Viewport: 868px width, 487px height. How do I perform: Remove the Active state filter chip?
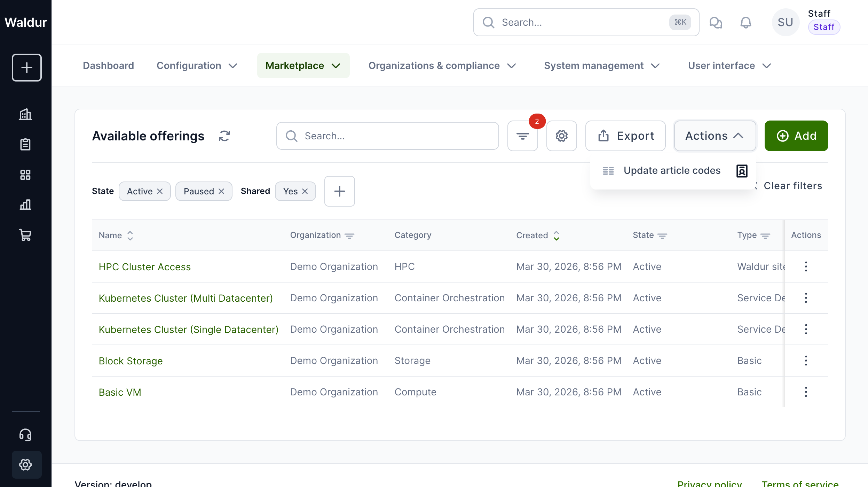(x=160, y=191)
